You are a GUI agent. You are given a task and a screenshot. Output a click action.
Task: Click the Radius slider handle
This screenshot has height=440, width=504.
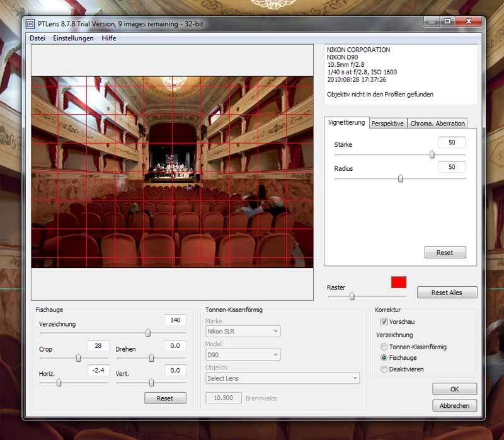point(401,178)
